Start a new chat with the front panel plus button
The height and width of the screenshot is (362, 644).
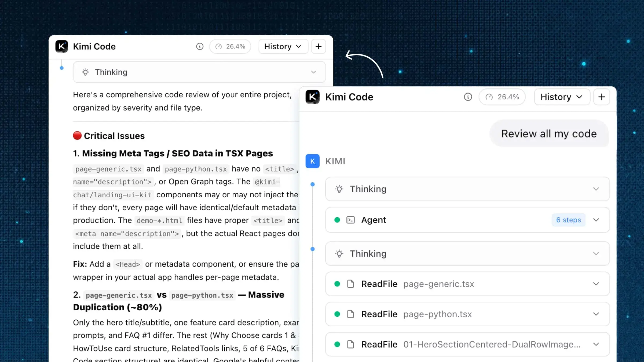[602, 97]
